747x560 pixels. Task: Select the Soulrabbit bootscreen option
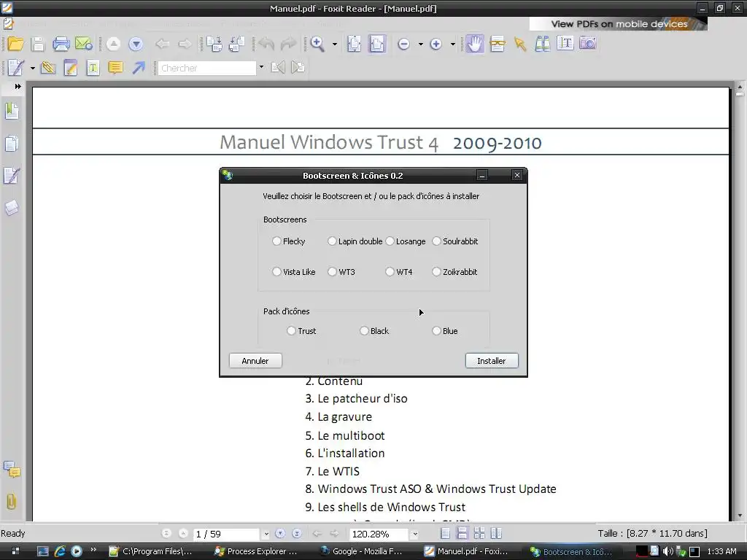point(436,241)
